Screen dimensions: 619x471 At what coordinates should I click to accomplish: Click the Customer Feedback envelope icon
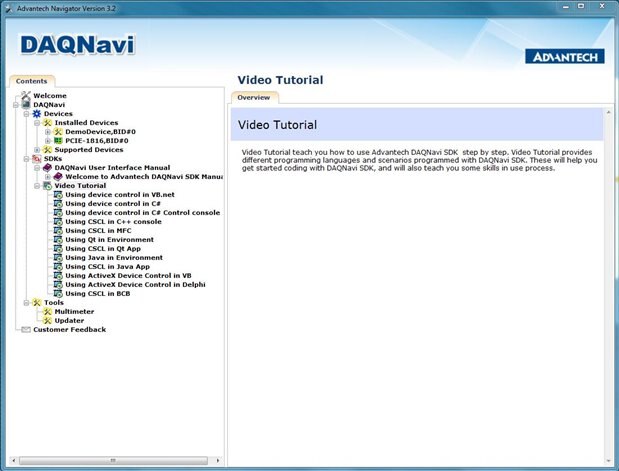click(x=26, y=330)
